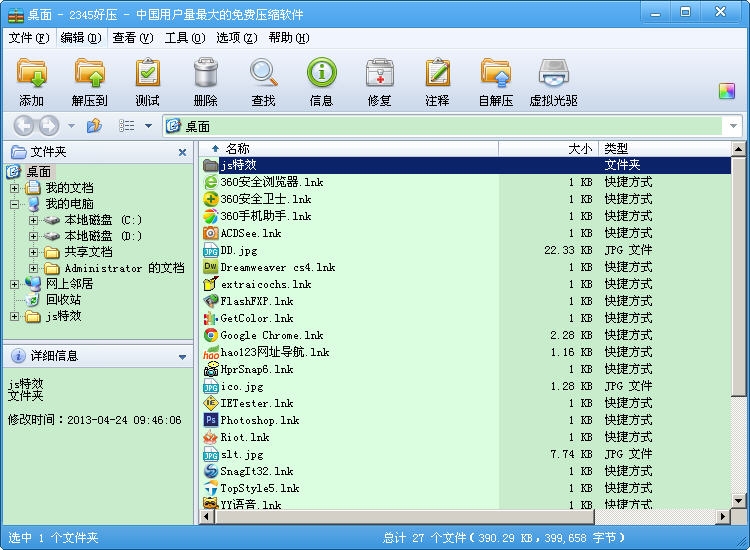Sort by the 大小 column header
The image size is (750, 550).
549,149
